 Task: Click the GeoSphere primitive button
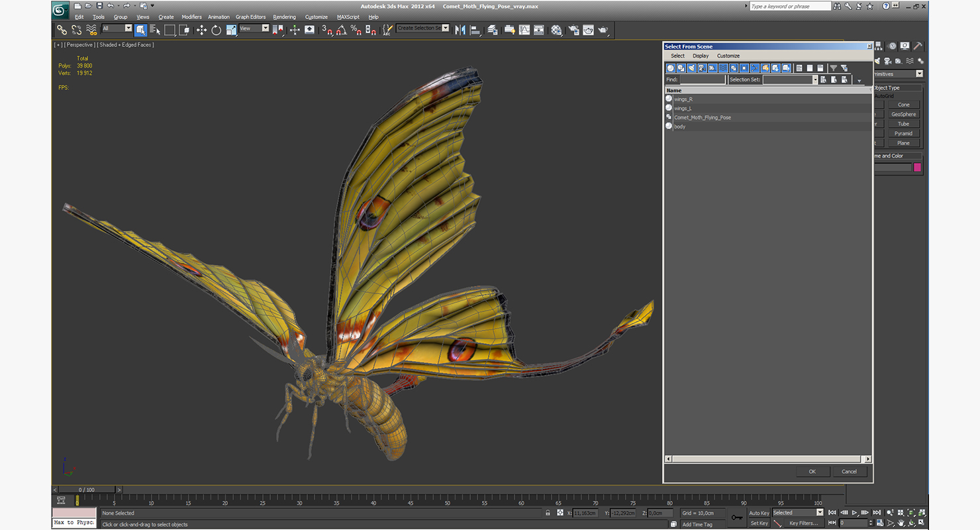(904, 114)
